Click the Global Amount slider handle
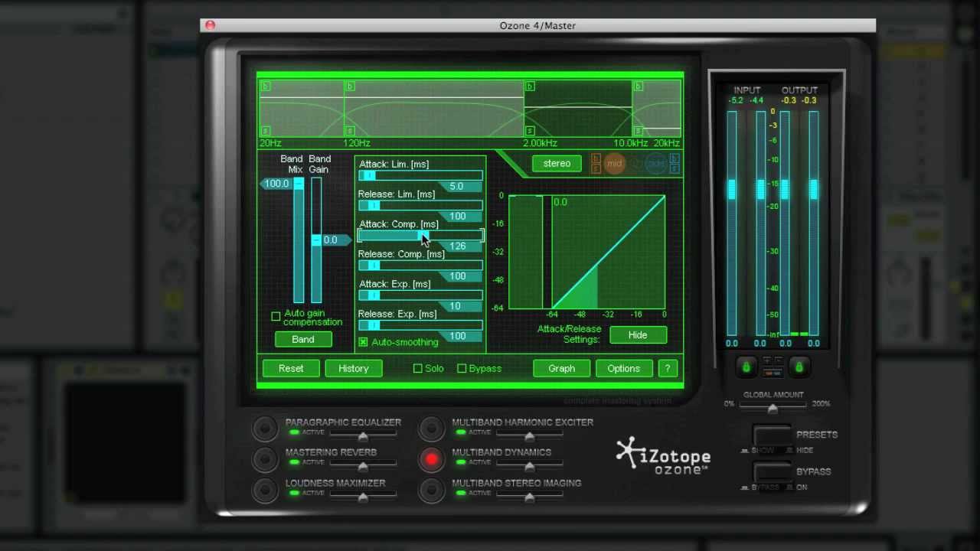980x551 pixels. tap(773, 409)
